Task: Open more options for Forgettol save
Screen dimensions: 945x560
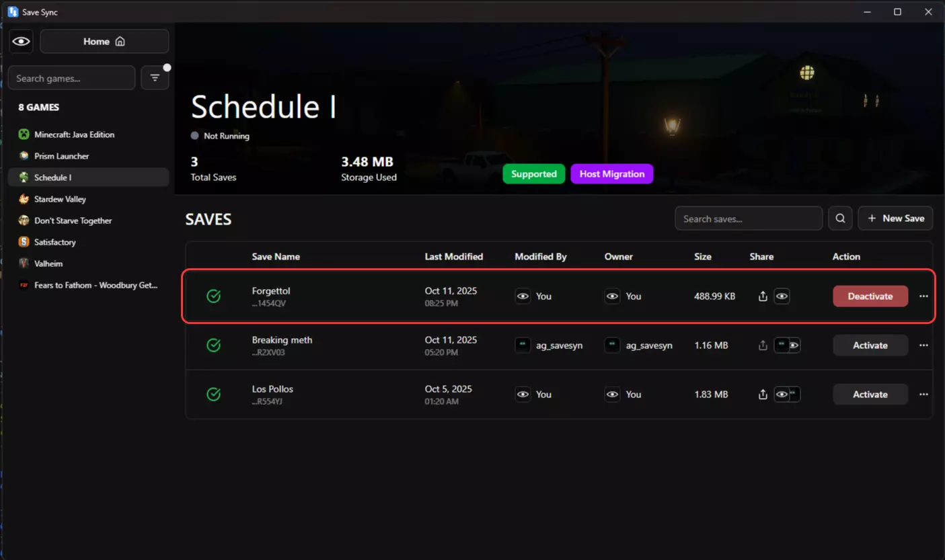Action: 923,296
